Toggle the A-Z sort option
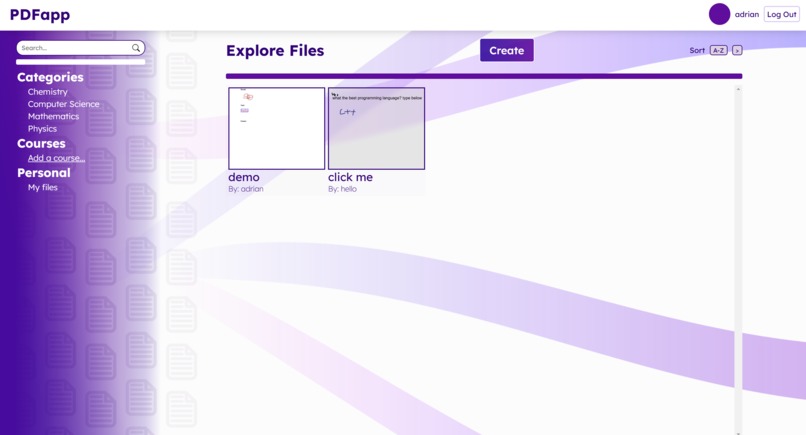 click(x=719, y=50)
